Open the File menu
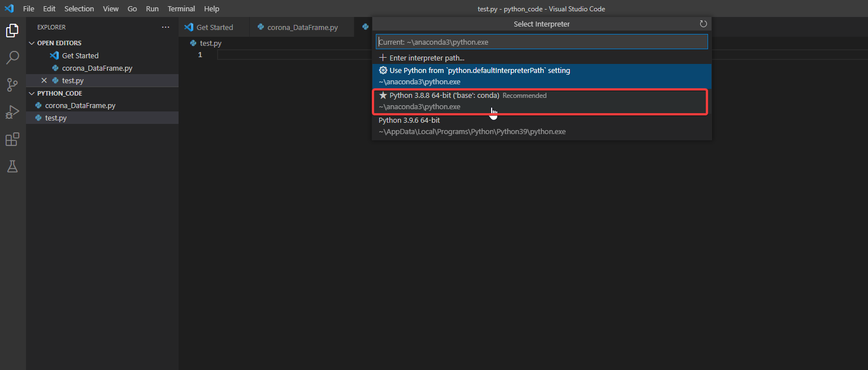This screenshot has width=868, height=370. point(29,8)
